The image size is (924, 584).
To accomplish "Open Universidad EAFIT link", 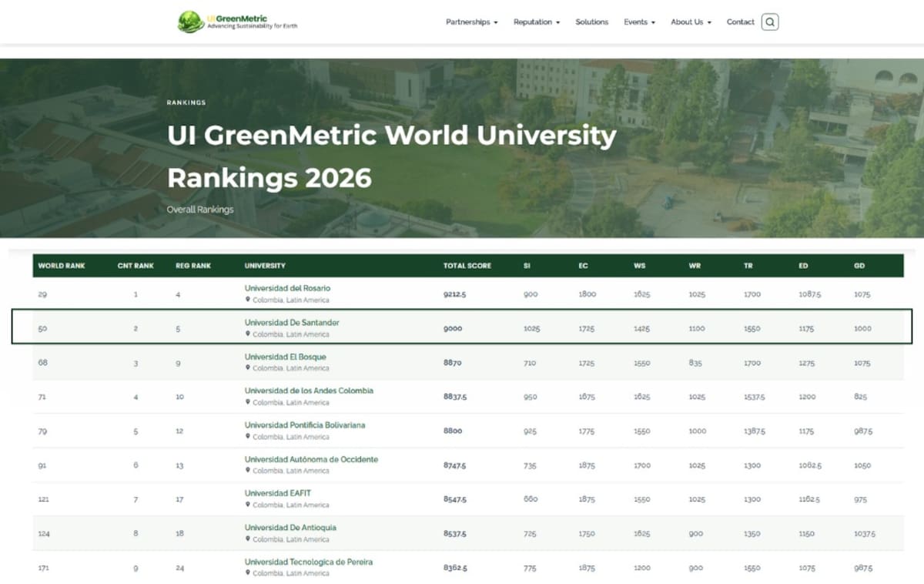I will 278,493.
